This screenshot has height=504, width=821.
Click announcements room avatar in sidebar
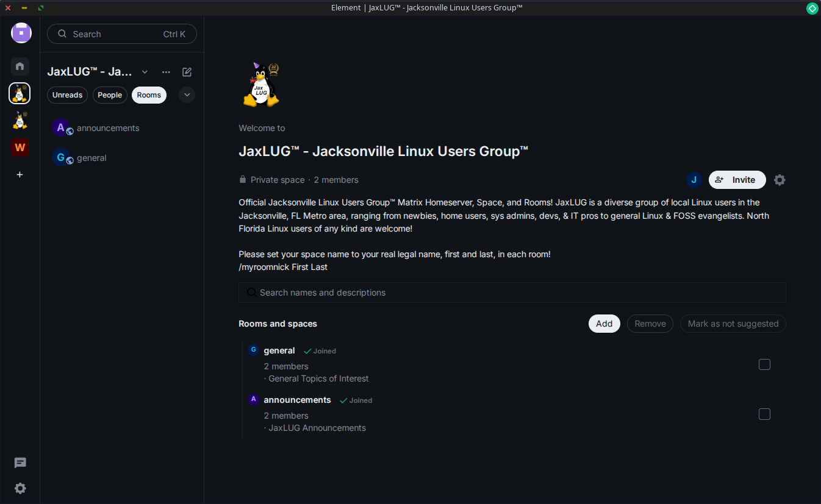[x=61, y=128]
